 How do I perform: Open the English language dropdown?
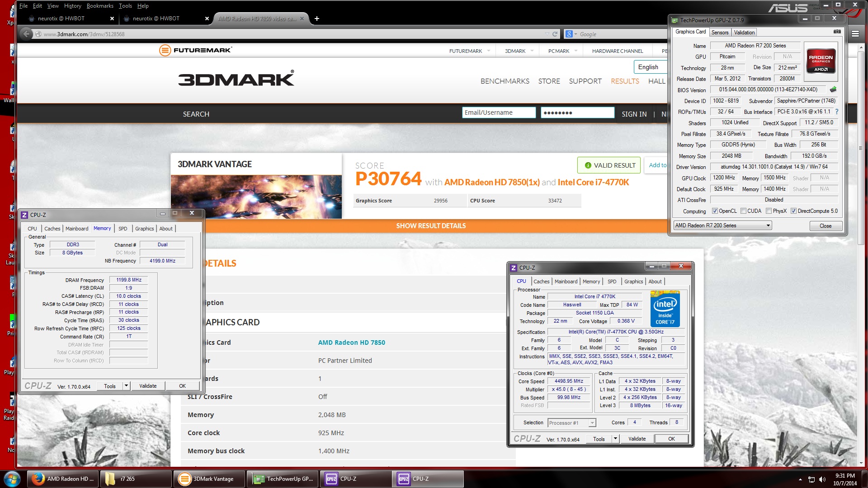click(x=651, y=67)
